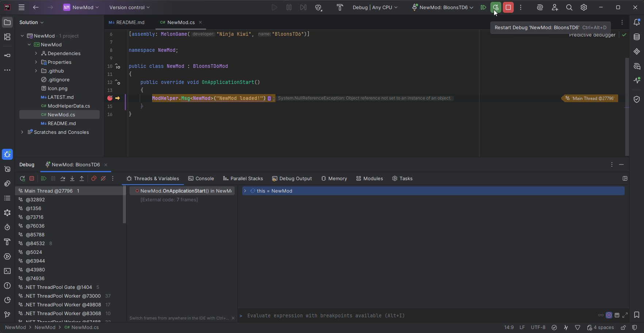Viewport: 644px width, 333px height.
Task: Open Search Everywhere via magnifier icon
Action: tap(569, 7)
